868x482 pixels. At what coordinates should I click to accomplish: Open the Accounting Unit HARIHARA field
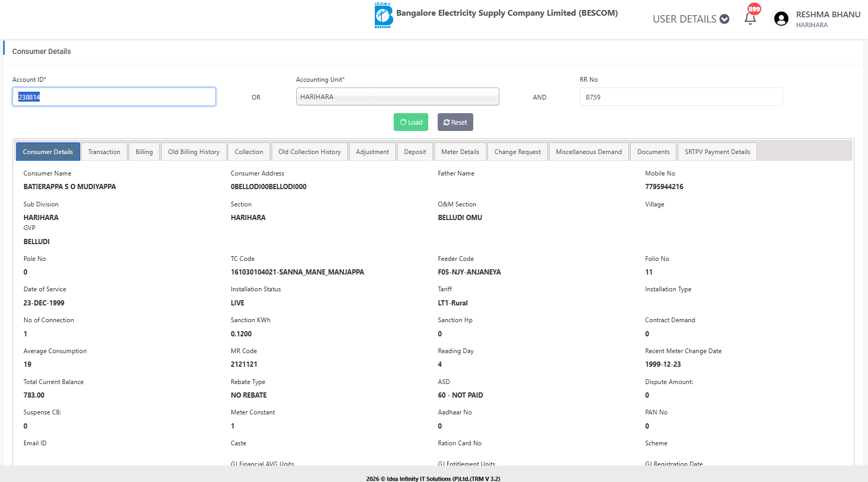397,97
